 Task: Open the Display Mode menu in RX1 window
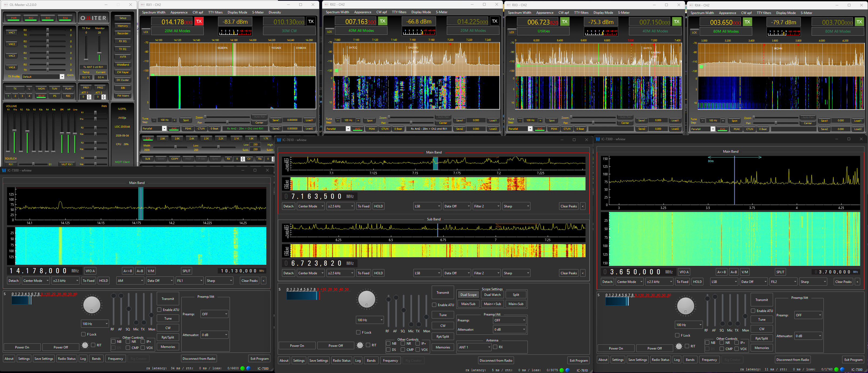[237, 12]
